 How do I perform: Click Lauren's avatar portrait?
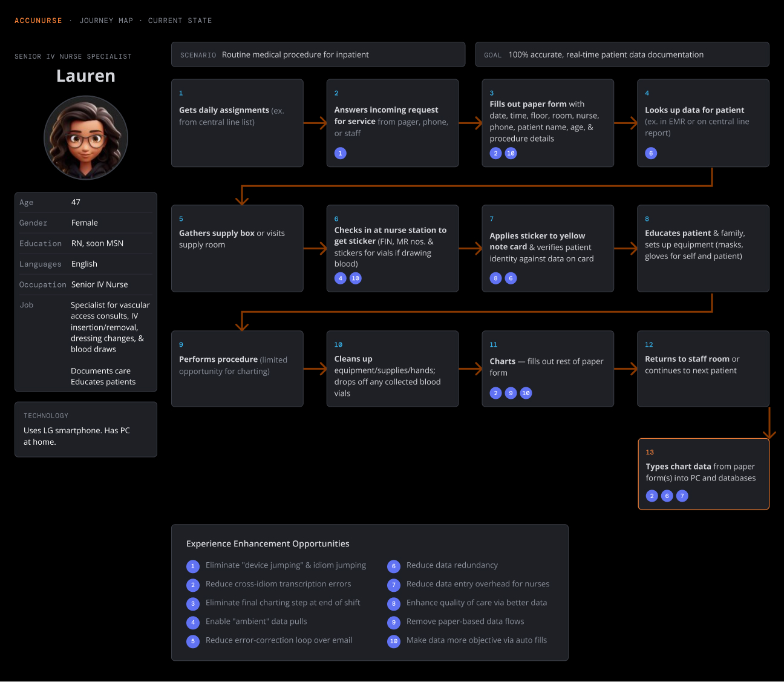point(86,137)
